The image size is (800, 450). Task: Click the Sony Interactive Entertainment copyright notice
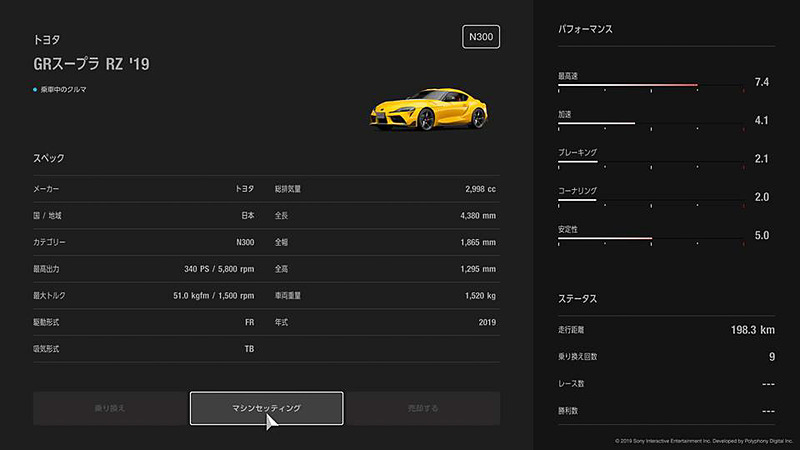click(704, 441)
